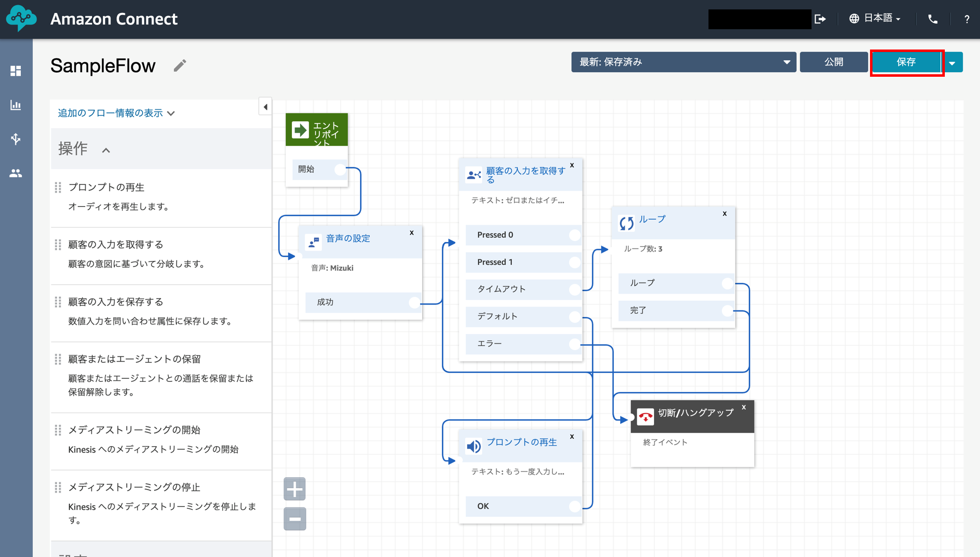Click the 顧客の入力を取得する block icon
This screenshot has height=557, width=980.
click(x=474, y=175)
